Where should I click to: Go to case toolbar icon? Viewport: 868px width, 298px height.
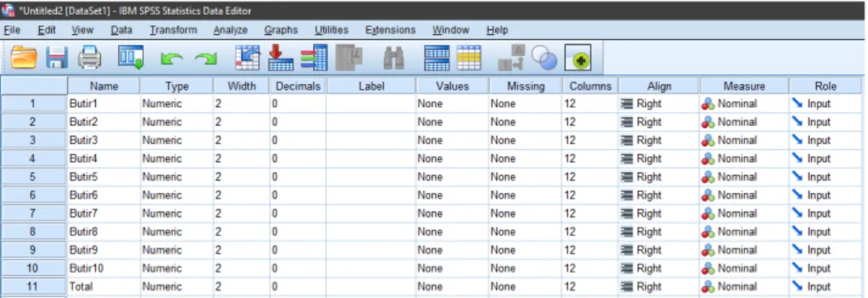pos(247,58)
